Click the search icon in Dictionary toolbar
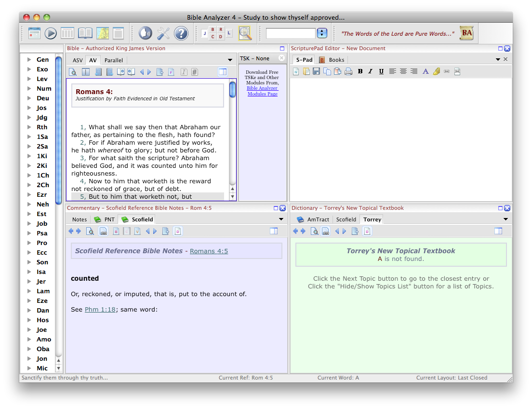Image resolution: width=532 pixels, height=409 pixels. pos(315,232)
